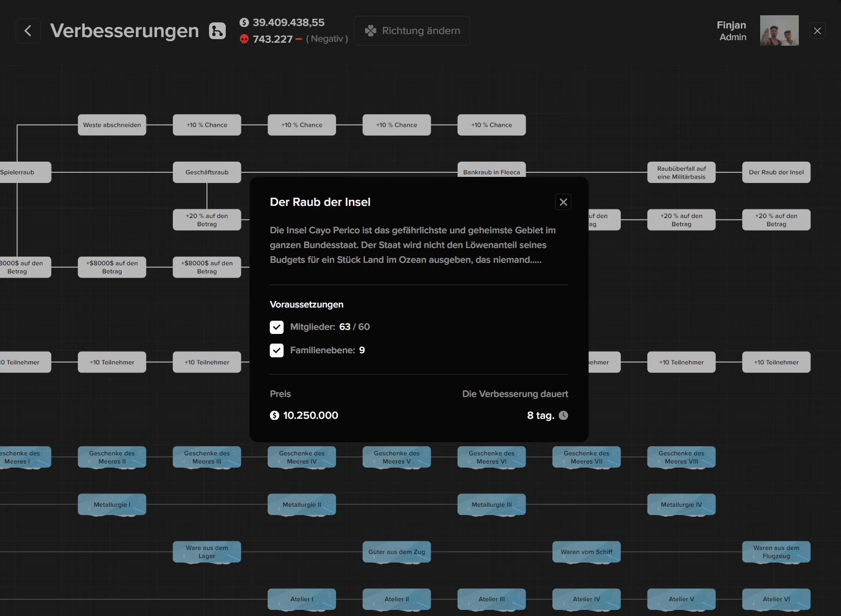Click the tree structure icon next to title
The width and height of the screenshot is (841, 616).
pos(217,31)
